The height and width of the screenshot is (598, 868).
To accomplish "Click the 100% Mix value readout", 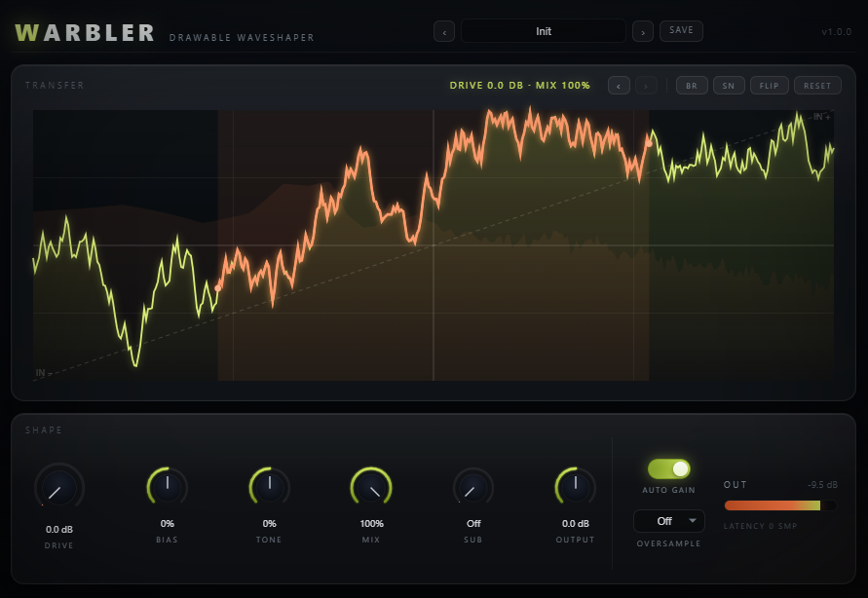I will [371, 523].
